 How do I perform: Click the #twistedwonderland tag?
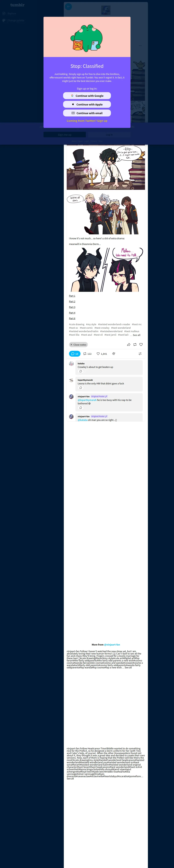(x=112, y=332)
